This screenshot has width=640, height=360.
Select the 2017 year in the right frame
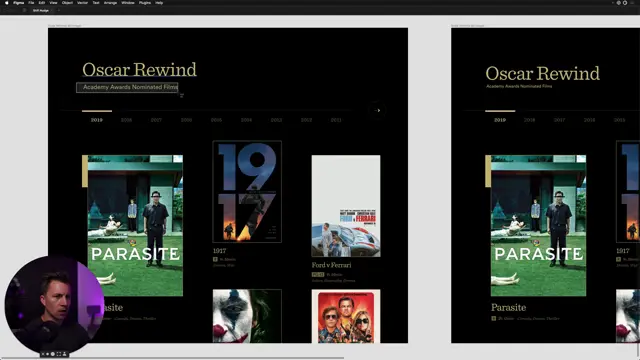(560, 120)
